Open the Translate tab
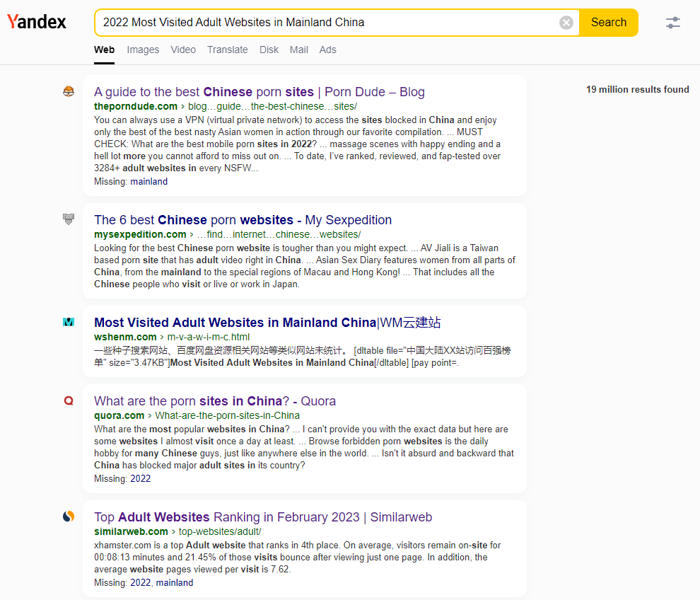The width and height of the screenshot is (700, 600). pyautogui.click(x=227, y=50)
